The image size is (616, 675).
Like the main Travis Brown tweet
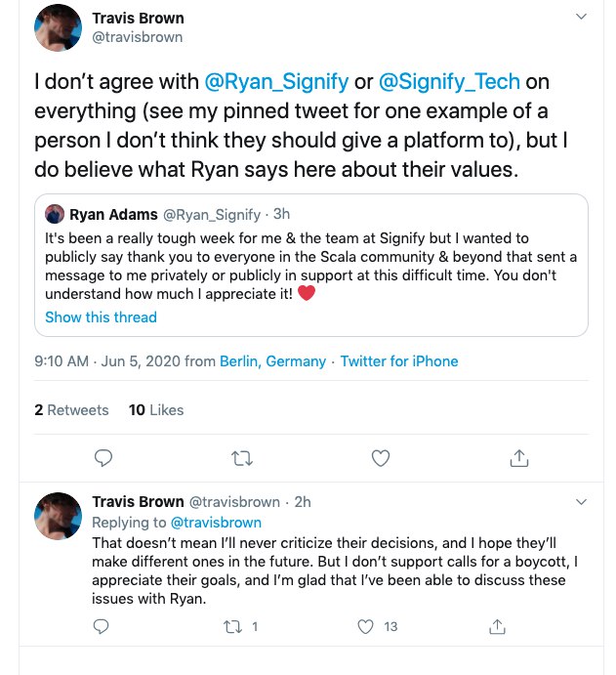pos(382,457)
